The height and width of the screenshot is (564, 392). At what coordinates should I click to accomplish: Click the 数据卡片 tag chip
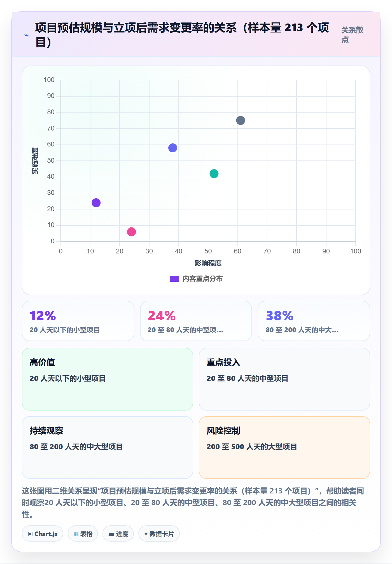tap(159, 534)
